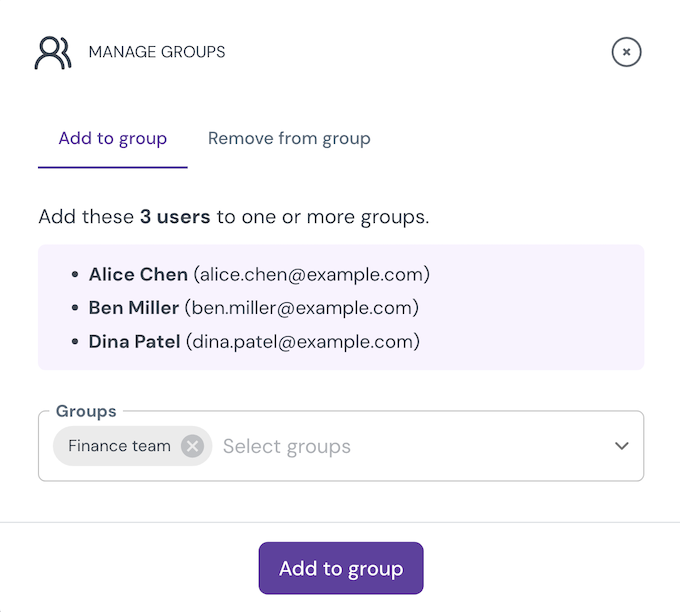Expand the Groups dropdown chevron
This screenshot has width=680, height=612.
coord(621,446)
